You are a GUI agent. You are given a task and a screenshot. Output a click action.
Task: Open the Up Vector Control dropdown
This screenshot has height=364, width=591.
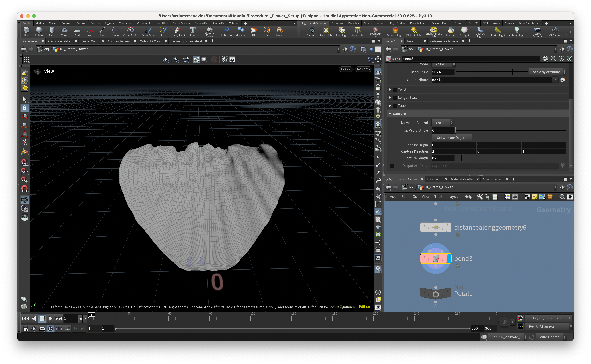pyautogui.click(x=442, y=123)
